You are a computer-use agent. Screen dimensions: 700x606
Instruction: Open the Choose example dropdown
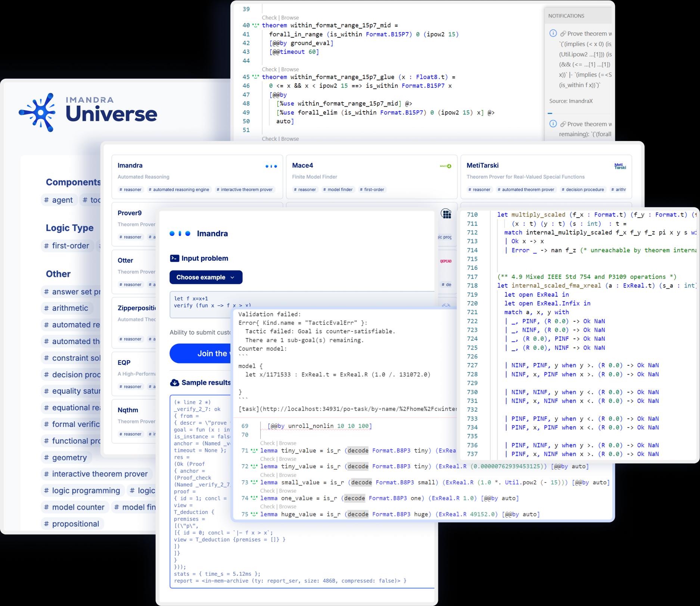coord(206,277)
